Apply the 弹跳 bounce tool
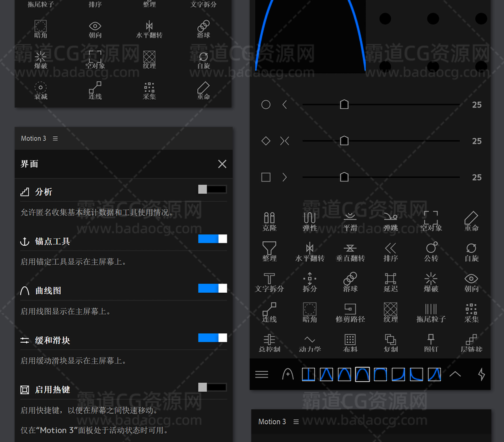The image size is (504, 442). 391,221
